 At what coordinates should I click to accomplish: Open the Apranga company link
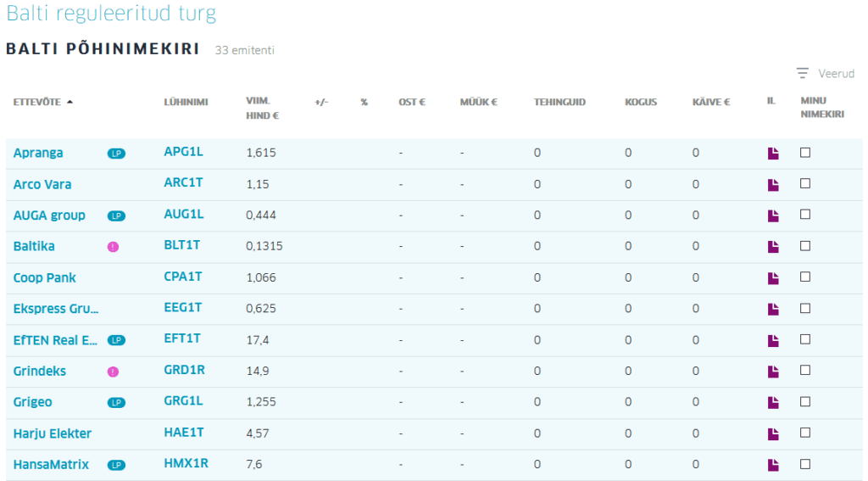[38, 153]
